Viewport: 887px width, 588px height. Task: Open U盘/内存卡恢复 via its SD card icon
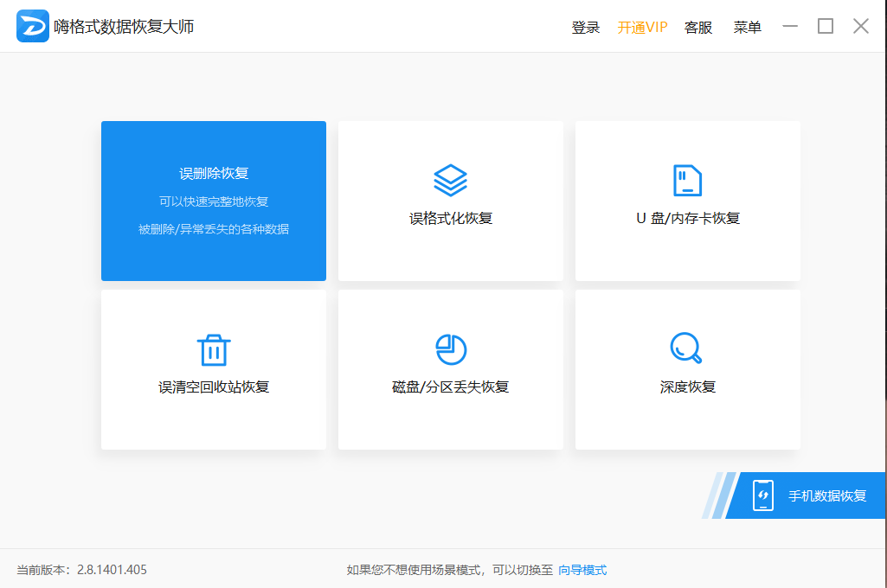(686, 180)
